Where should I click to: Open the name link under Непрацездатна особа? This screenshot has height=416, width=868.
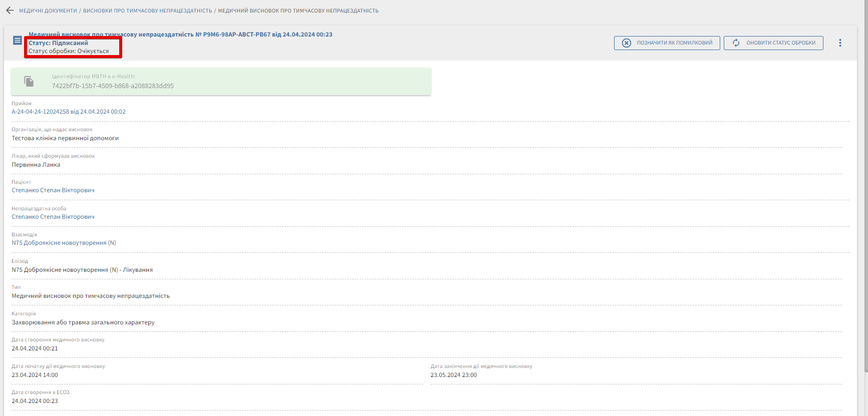[x=53, y=217]
